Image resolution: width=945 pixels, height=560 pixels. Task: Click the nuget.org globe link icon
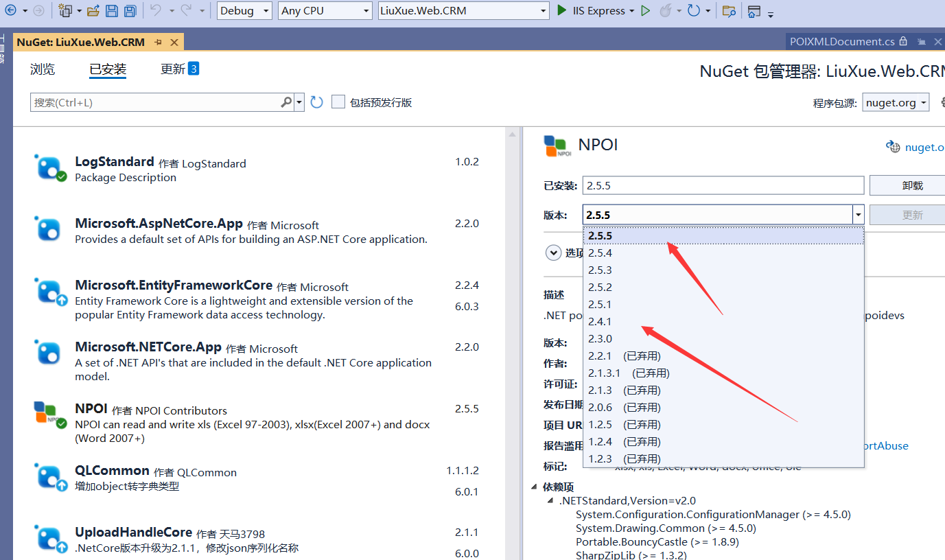tap(893, 146)
